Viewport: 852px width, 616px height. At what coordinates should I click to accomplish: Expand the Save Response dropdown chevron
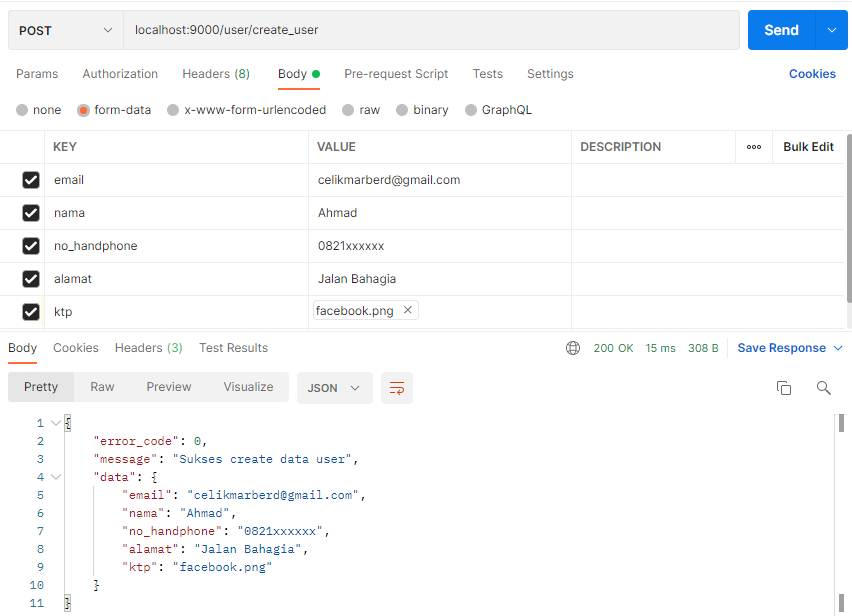pyautogui.click(x=838, y=348)
